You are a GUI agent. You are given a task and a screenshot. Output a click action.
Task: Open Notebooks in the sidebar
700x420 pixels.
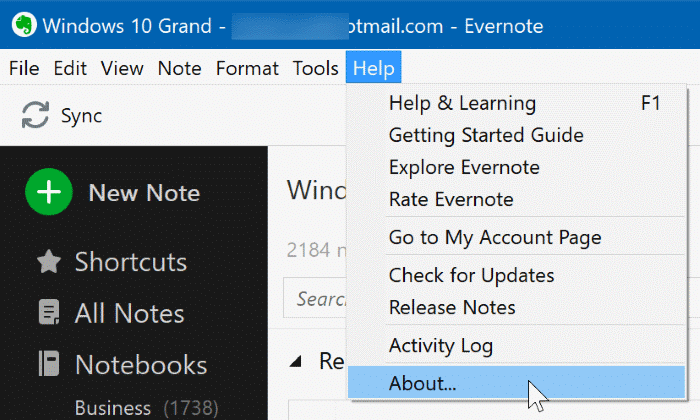(x=141, y=365)
